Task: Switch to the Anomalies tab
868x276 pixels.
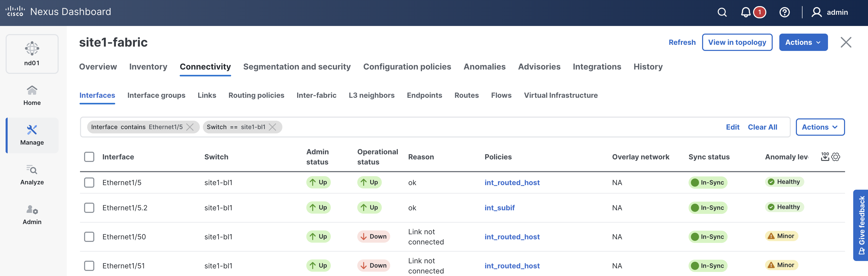Action: pos(484,67)
